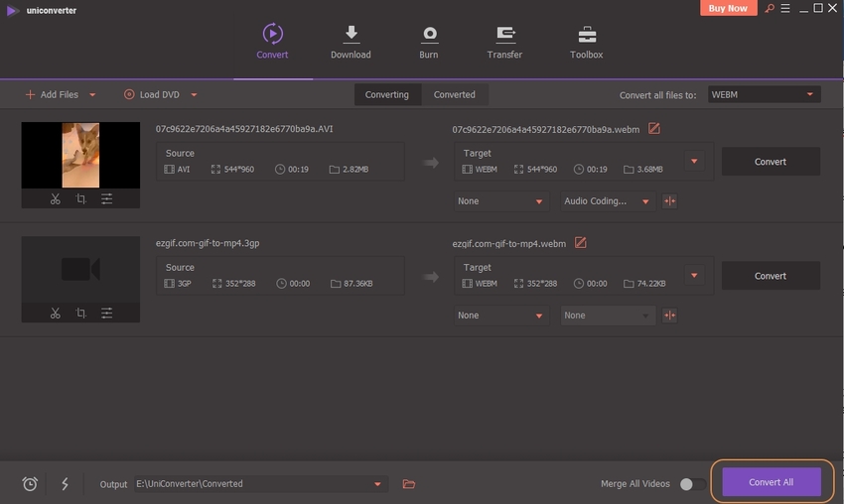Toggle the Merge All Videos switch

click(x=691, y=484)
